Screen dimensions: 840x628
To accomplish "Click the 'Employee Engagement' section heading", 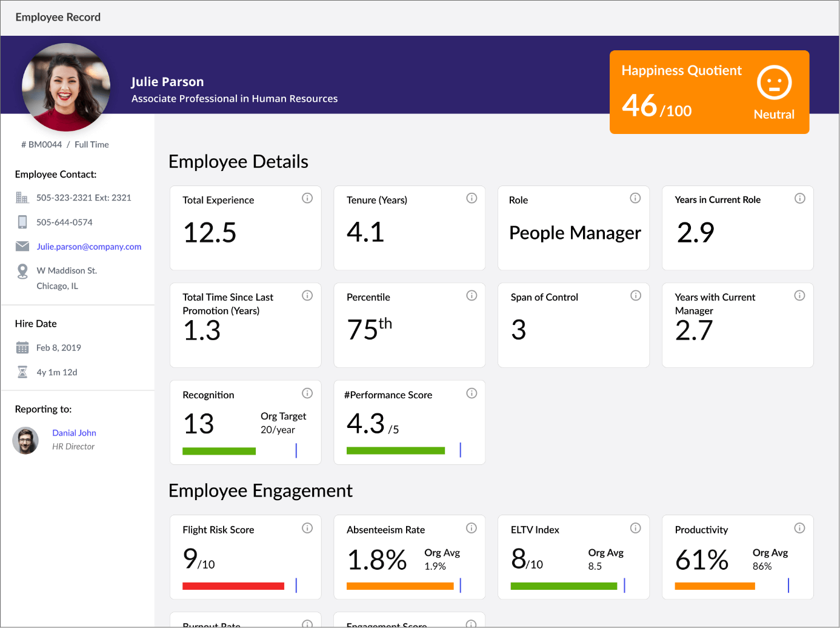I will 261,490.
